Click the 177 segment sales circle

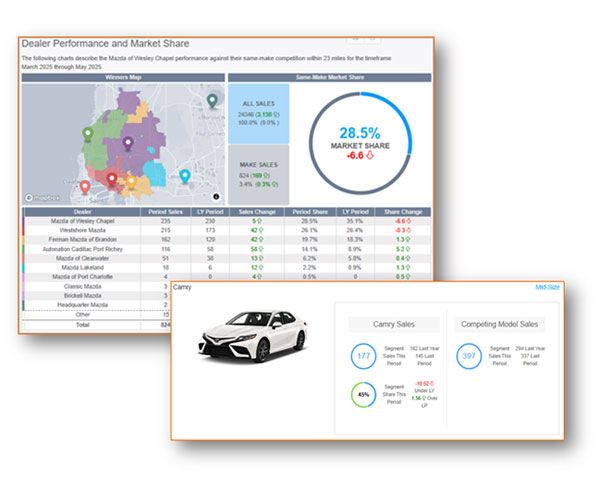coord(364,356)
